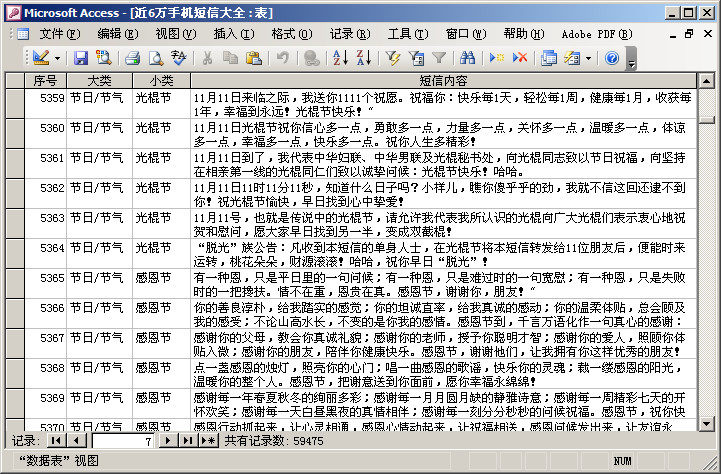Screen dimensions: 721x474
Task: Click the table control icon beside 文件 menu
Action: (x=23, y=34)
